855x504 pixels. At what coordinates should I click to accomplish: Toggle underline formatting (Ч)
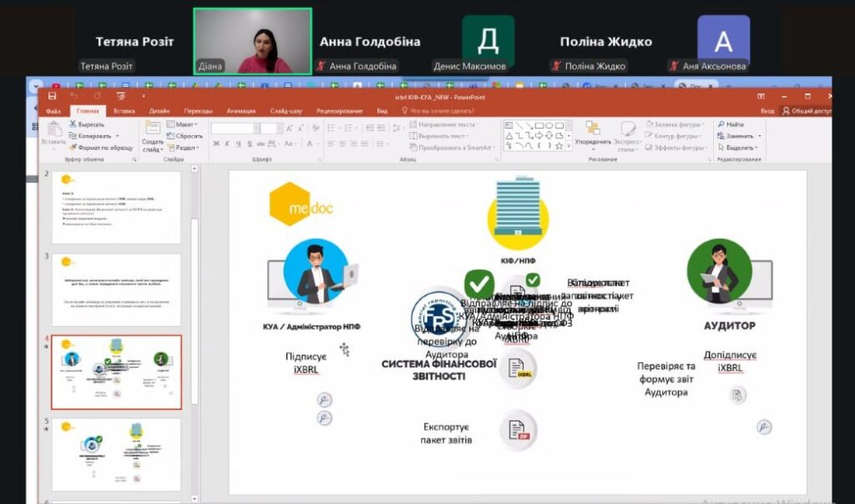(237, 144)
